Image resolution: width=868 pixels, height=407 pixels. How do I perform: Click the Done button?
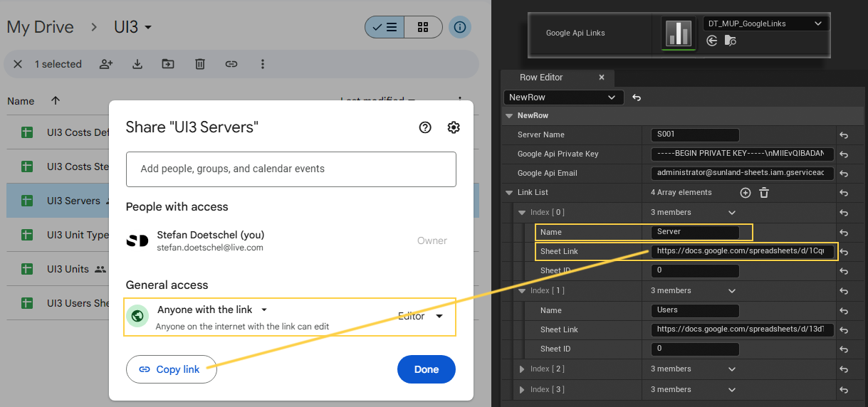(427, 369)
